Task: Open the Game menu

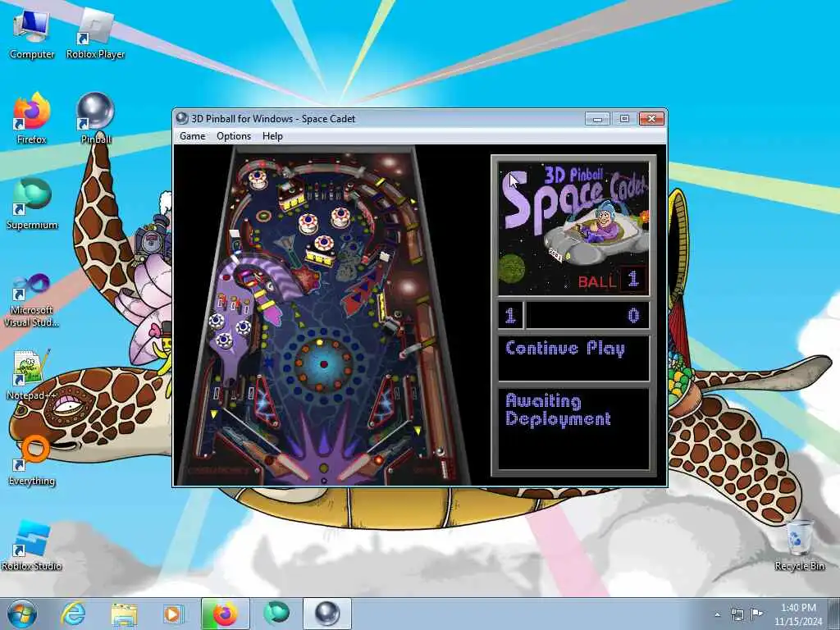Action: 192,136
